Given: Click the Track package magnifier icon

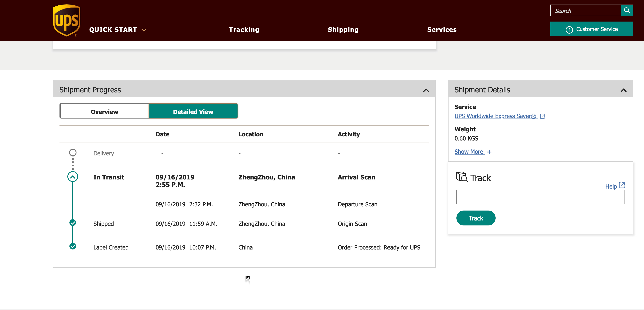Looking at the screenshot, I should 462,177.
